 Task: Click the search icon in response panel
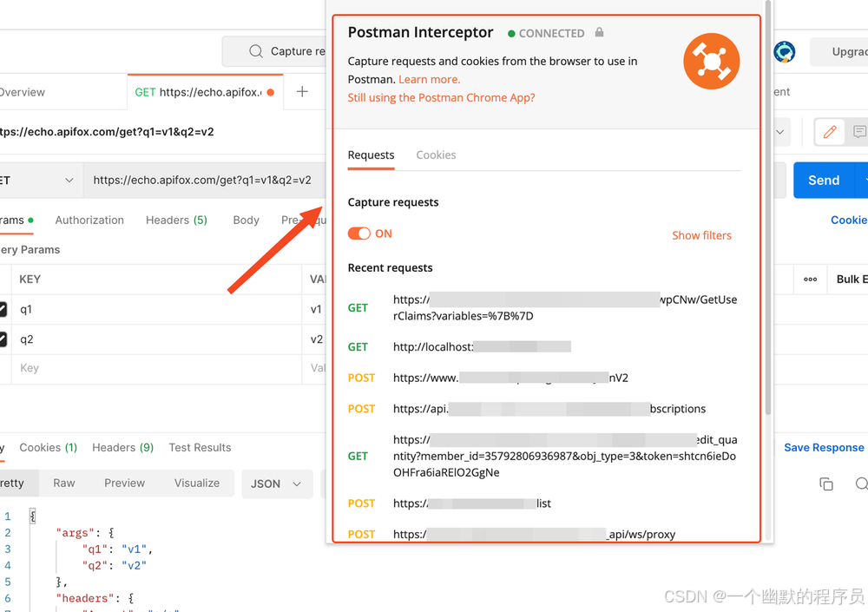tap(861, 484)
